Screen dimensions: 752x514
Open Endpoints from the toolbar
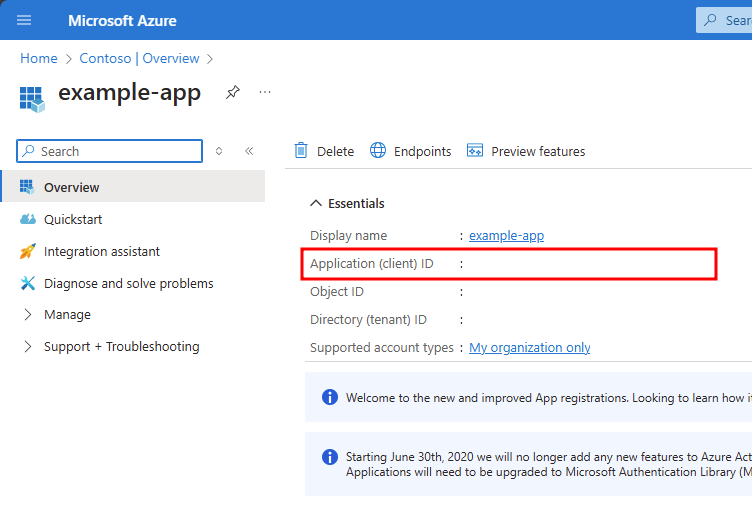[423, 152]
